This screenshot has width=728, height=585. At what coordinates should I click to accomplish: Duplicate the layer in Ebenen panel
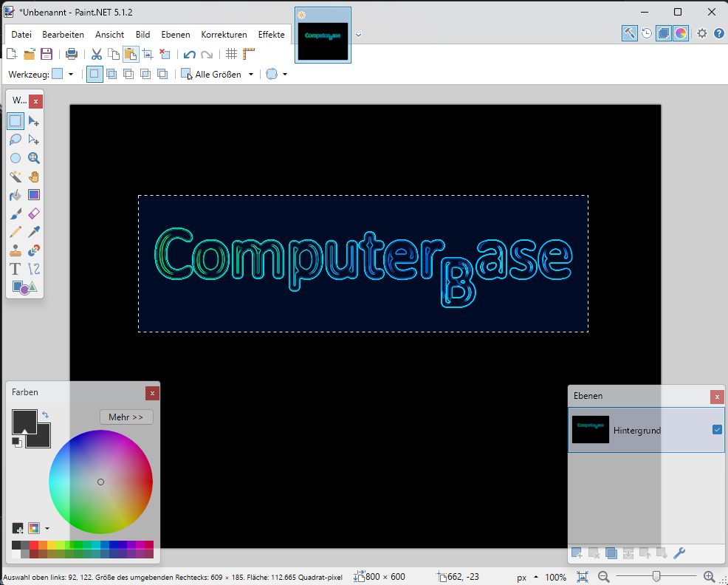pos(611,553)
